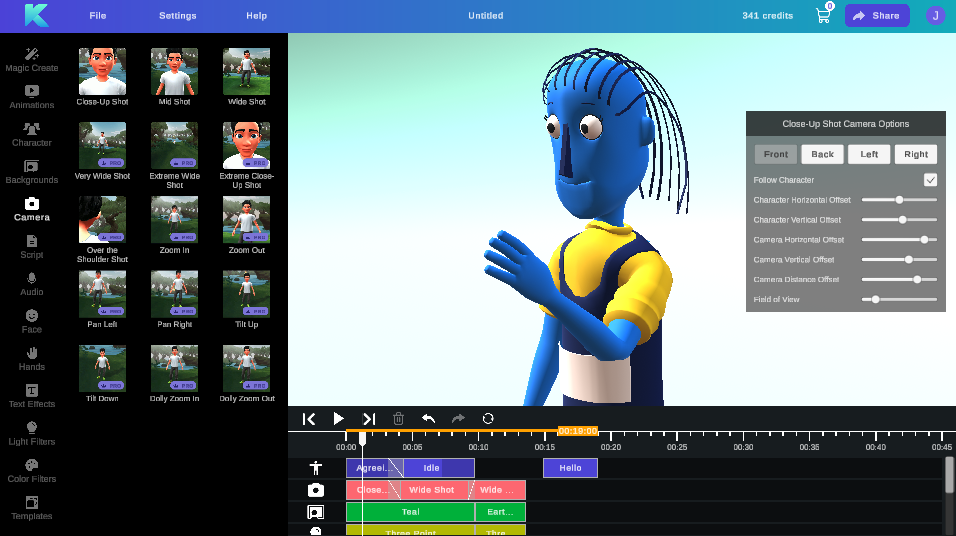Choose the Over the Shoulder Shot thumbnail

(102, 221)
